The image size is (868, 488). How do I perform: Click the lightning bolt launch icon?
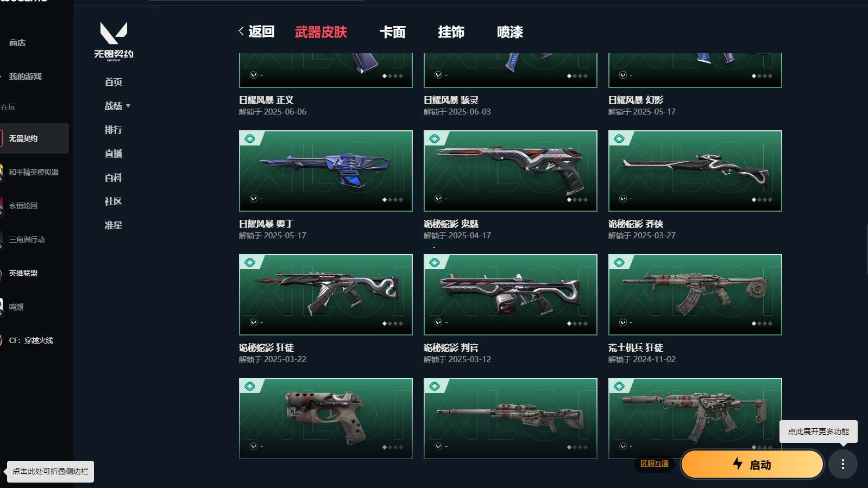pos(738,464)
